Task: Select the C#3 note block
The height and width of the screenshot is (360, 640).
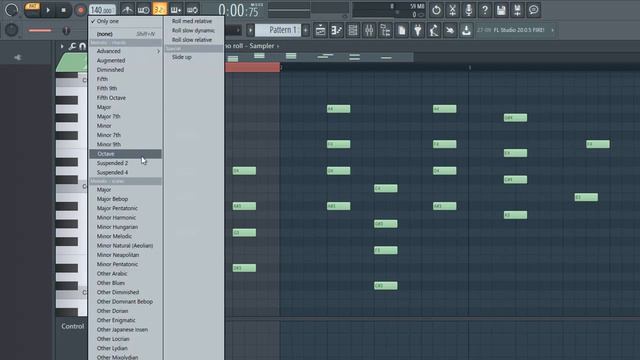Action: (385, 286)
